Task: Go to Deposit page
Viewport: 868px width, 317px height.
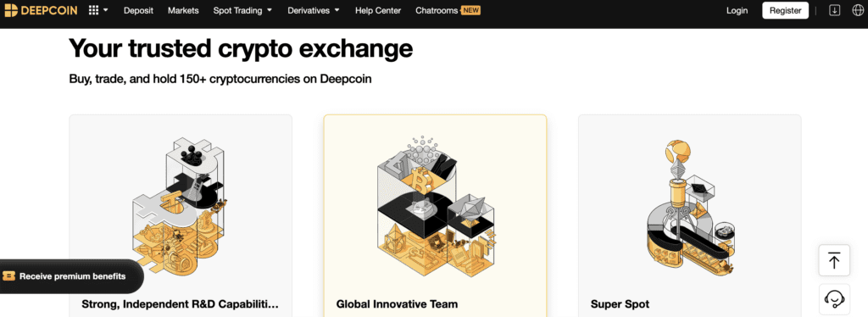Action: click(x=138, y=10)
